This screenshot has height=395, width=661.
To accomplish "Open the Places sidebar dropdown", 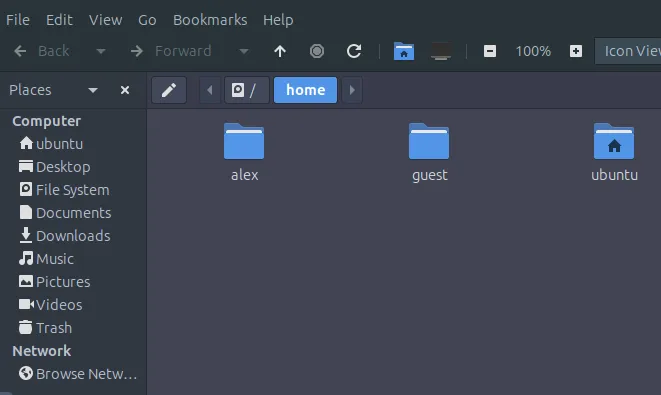I will [x=93, y=90].
